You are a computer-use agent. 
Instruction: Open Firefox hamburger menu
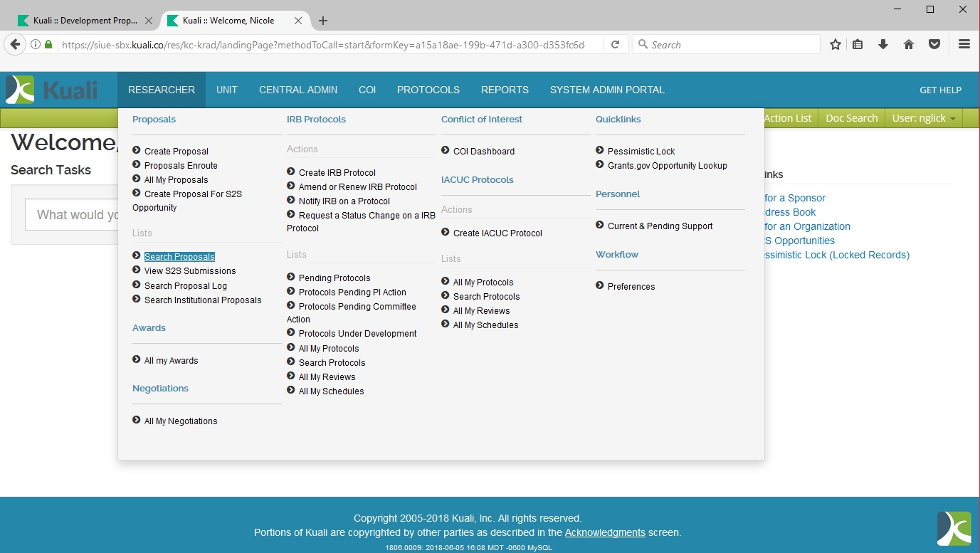pos(964,44)
